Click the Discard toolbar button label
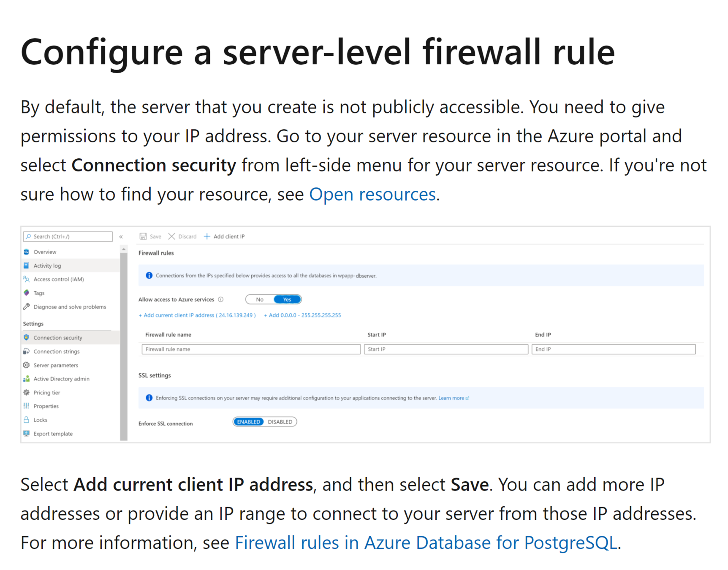Viewport: 728px width, 570px height. tap(187, 236)
